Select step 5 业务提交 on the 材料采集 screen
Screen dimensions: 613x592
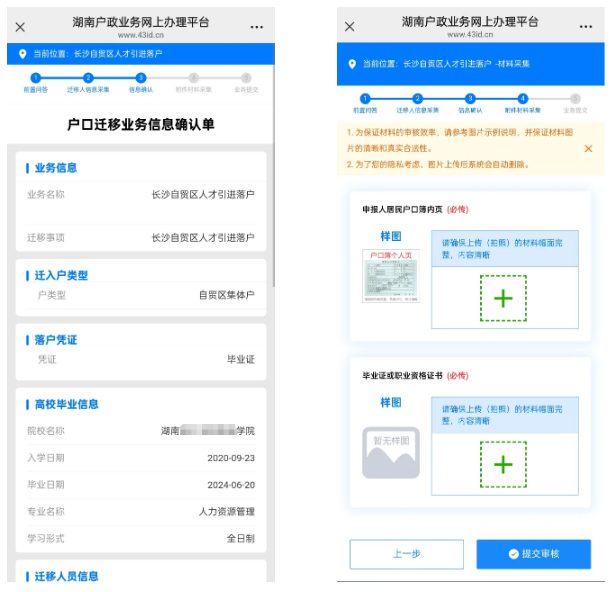[x=574, y=99]
